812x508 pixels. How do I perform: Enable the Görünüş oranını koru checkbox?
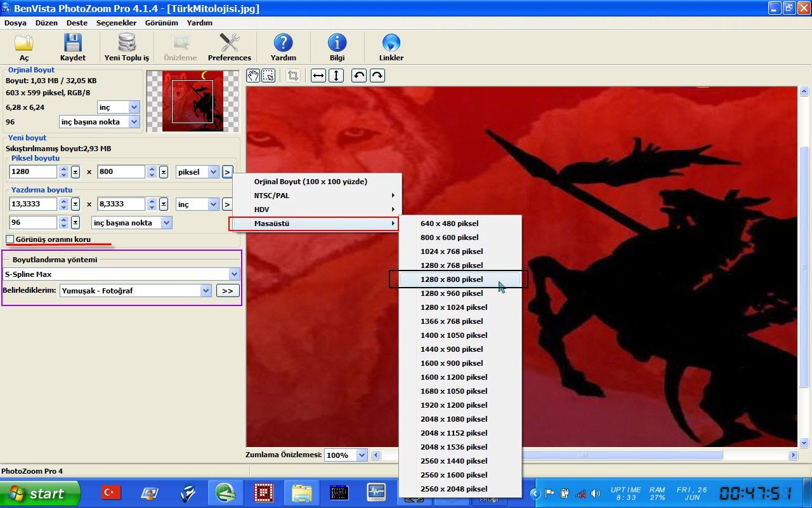tap(10, 239)
